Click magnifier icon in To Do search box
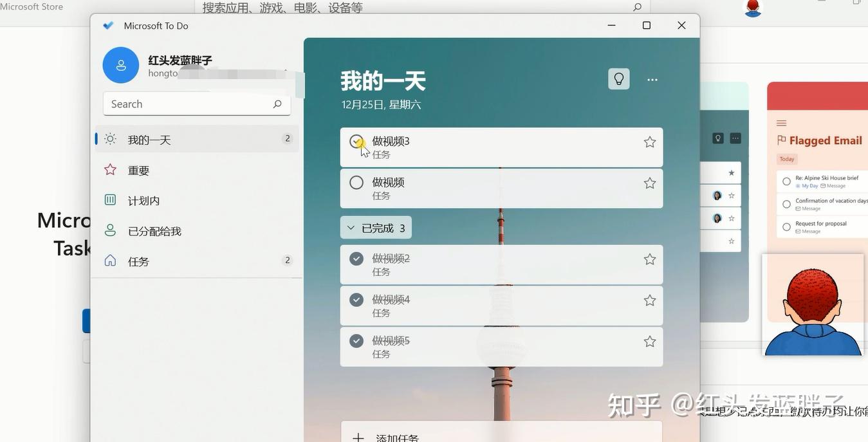The width and height of the screenshot is (868, 442). [277, 104]
